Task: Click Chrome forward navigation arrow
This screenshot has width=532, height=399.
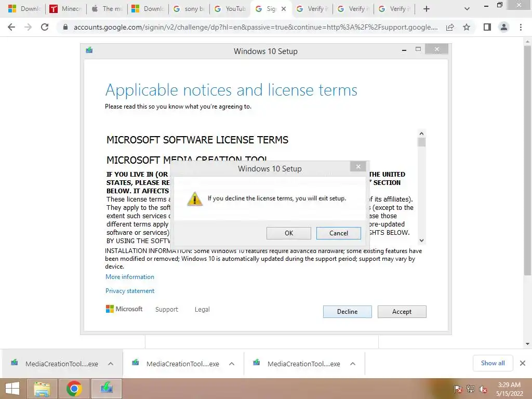Action: 28,27
